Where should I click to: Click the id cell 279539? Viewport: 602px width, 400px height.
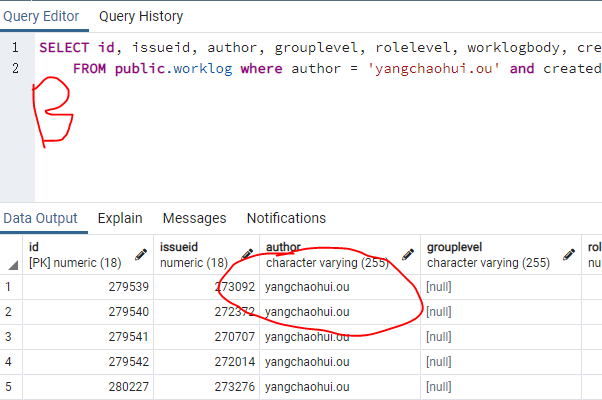pos(88,287)
